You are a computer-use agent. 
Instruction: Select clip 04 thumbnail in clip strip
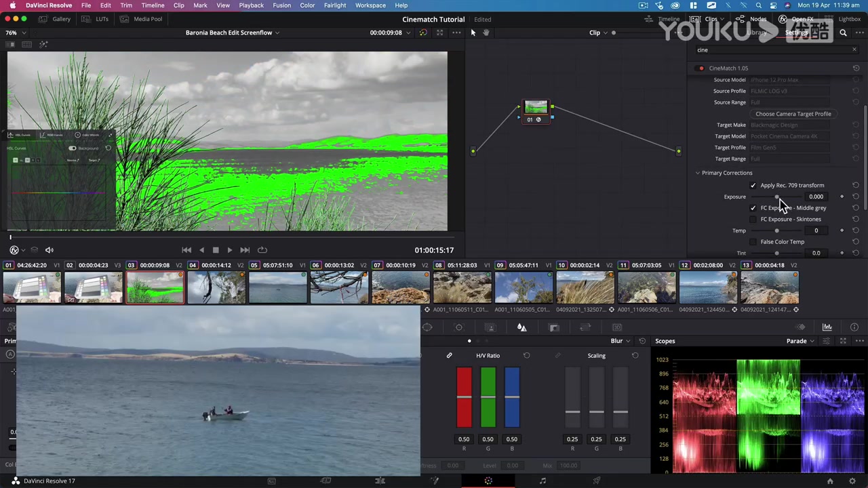pos(216,287)
